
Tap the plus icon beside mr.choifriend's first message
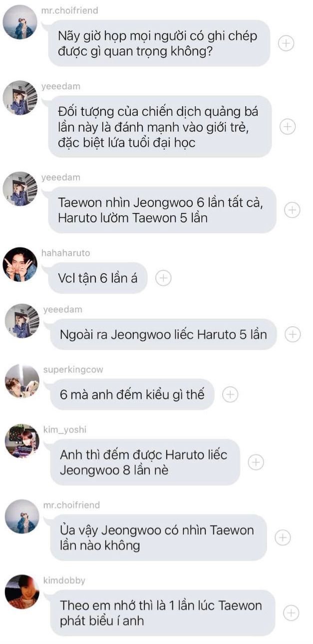click(286, 43)
